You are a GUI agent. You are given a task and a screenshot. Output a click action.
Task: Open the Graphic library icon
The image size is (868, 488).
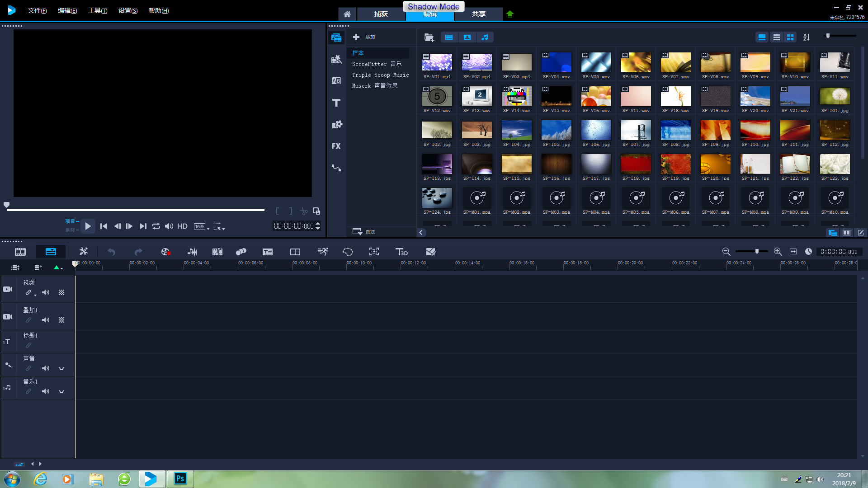pyautogui.click(x=337, y=125)
